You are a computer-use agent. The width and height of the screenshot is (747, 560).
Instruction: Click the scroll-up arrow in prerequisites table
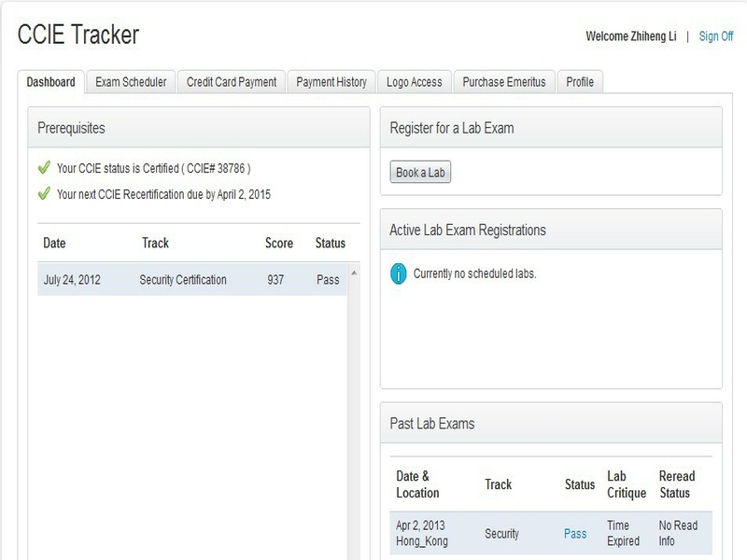click(x=353, y=273)
